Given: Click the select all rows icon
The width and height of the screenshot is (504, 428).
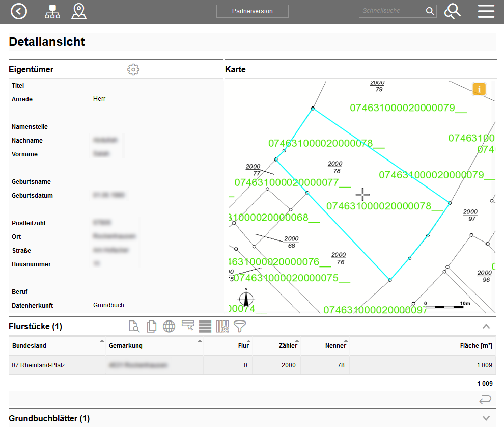Looking at the screenshot, I should coord(205,326).
